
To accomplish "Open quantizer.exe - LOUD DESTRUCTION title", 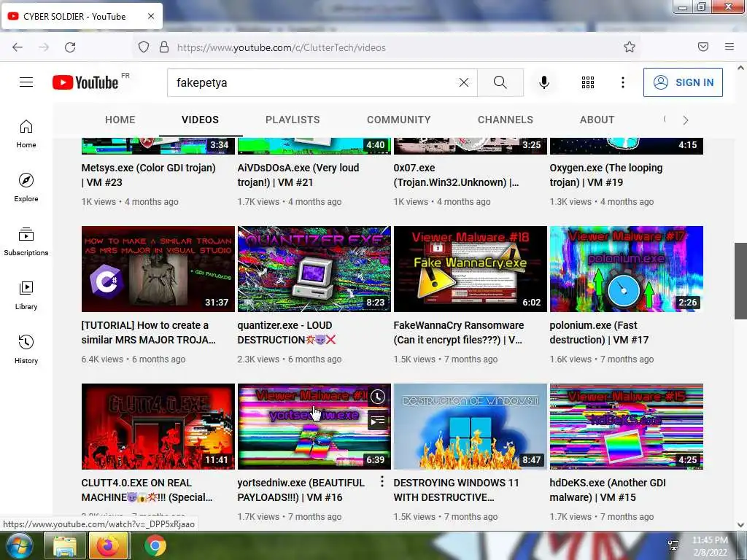I will pos(287,332).
